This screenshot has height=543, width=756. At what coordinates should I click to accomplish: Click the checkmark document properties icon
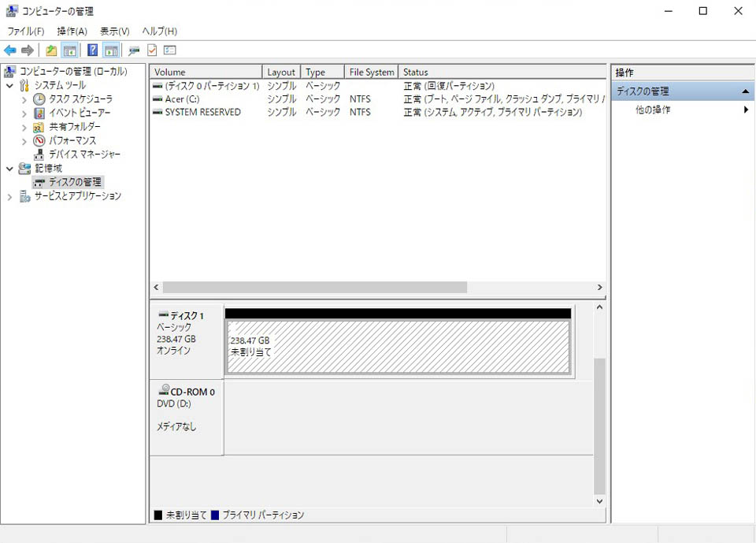click(151, 50)
